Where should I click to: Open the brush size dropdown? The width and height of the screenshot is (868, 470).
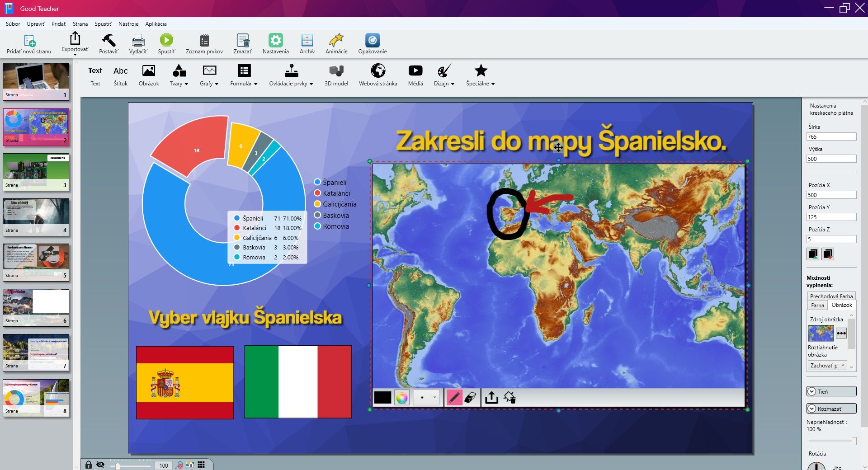click(x=426, y=398)
